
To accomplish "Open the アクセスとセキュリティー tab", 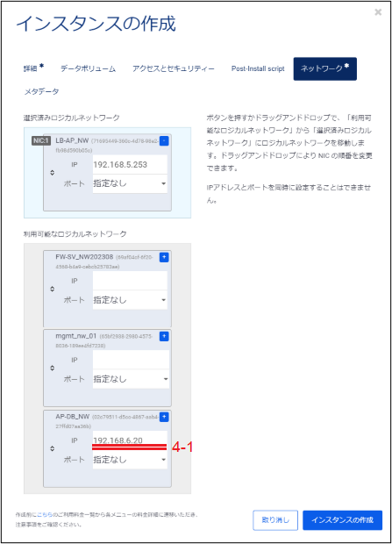I will (x=173, y=68).
